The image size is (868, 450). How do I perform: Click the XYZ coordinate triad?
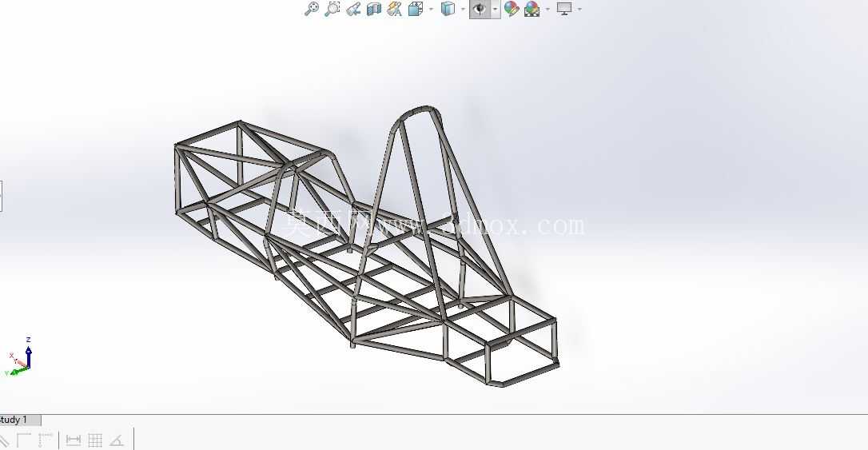pos(19,357)
